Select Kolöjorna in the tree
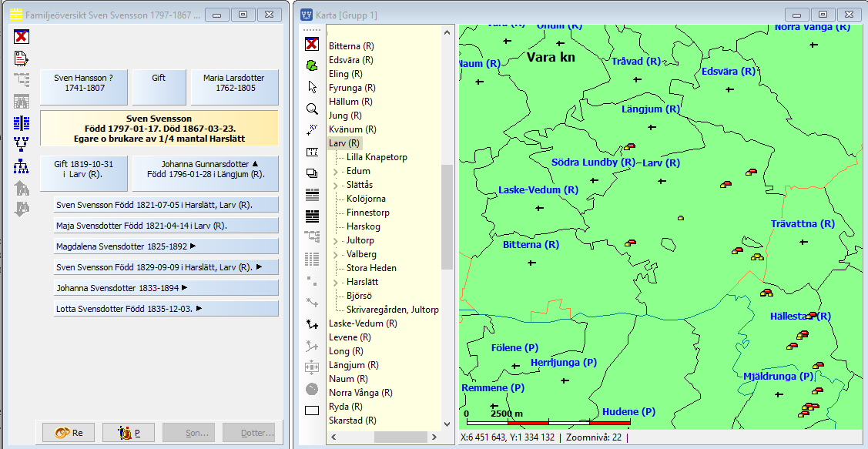 [x=367, y=199]
